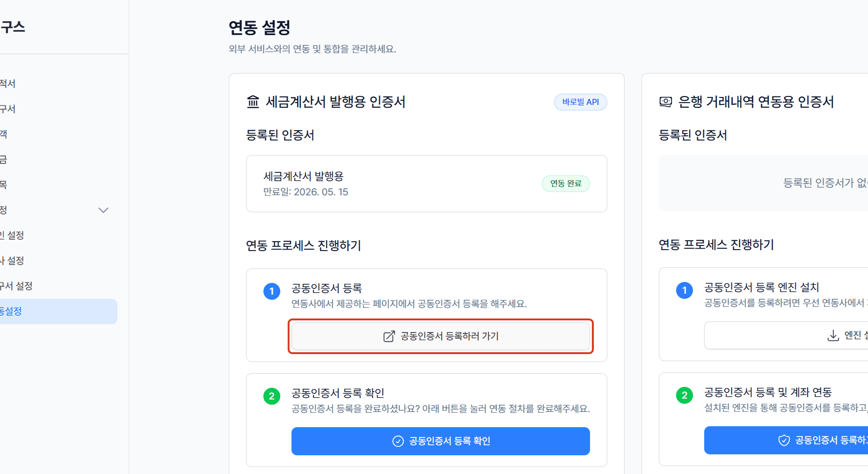Click the shield-check icon in the blue bank button
868x474 pixels.
click(x=784, y=440)
